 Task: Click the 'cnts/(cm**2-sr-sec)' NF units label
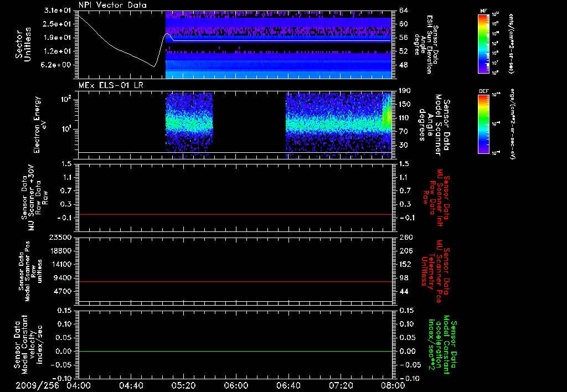(x=511, y=44)
